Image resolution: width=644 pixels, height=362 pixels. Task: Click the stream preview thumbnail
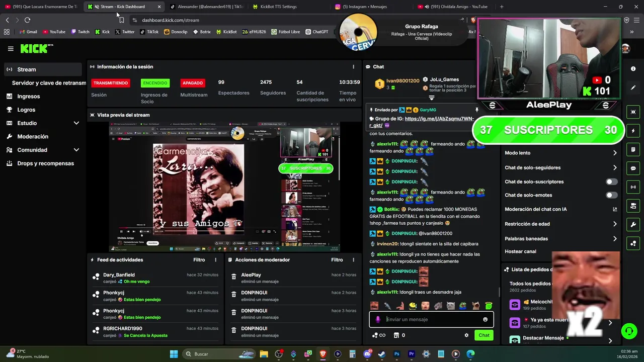[225, 187]
